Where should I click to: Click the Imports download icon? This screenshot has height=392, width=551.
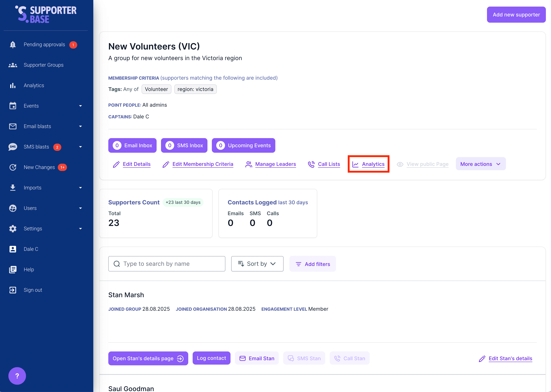(x=13, y=188)
